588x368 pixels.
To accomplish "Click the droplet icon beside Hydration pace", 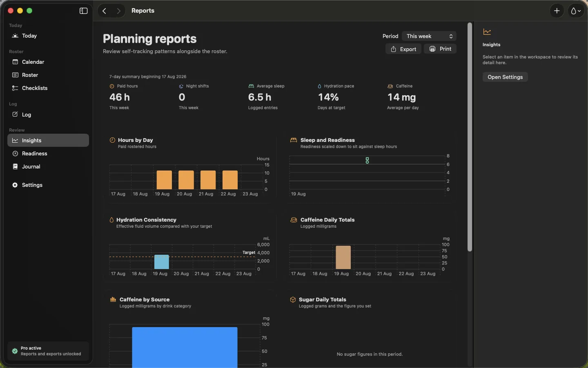I will [320, 86].
